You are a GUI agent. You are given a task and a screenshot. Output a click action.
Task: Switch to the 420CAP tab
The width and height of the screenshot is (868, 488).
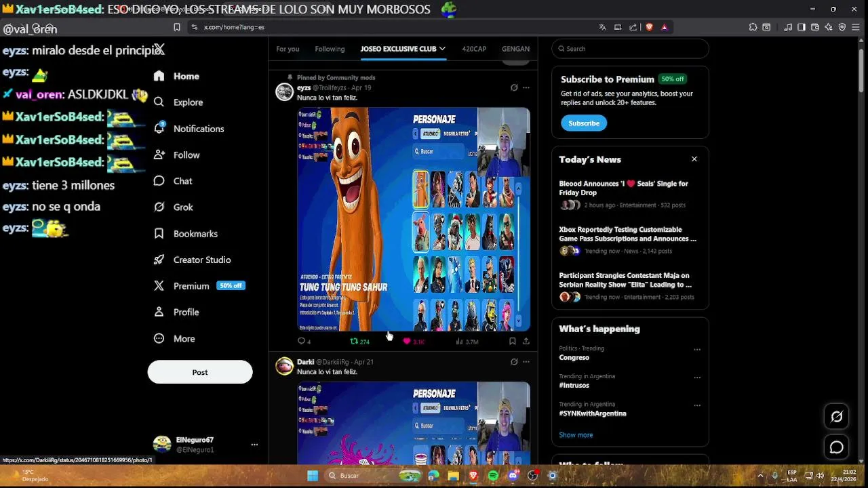pyautogui.click(x=474, y=49)
